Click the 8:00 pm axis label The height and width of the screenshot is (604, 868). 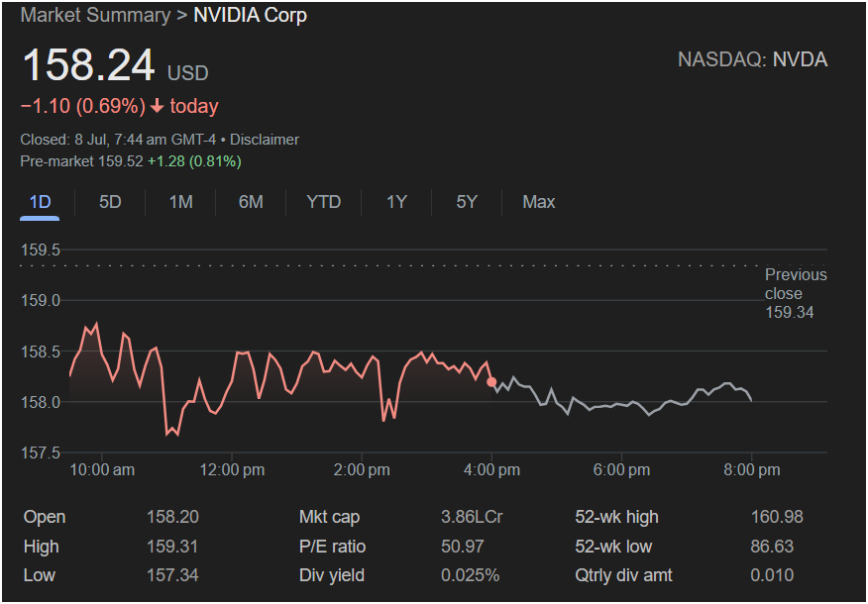pos(751,470)
